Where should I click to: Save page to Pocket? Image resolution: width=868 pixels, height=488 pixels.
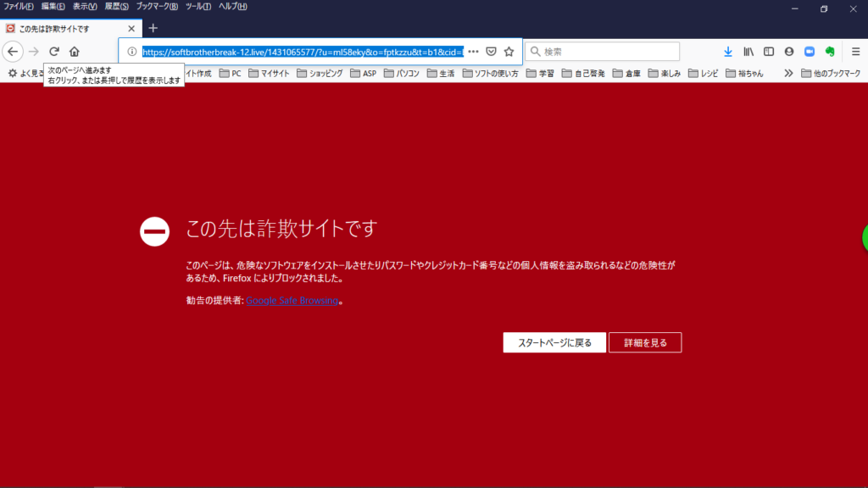coord(491,52)
